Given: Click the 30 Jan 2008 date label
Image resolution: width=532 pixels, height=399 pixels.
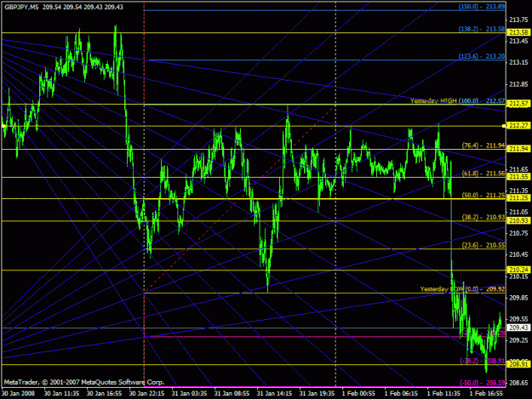Looking at the screenshot, I should [x=19, y=393].
